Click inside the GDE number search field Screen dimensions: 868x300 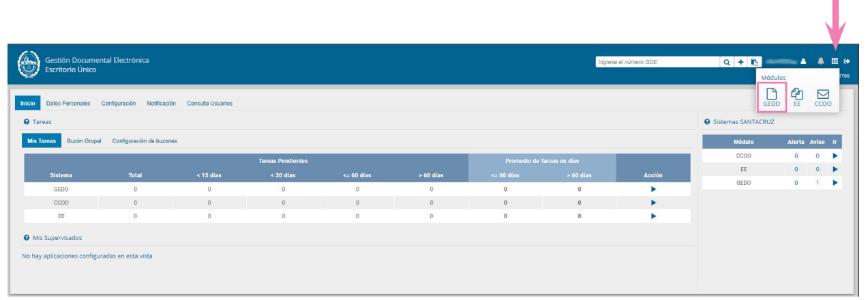point(657,62)
